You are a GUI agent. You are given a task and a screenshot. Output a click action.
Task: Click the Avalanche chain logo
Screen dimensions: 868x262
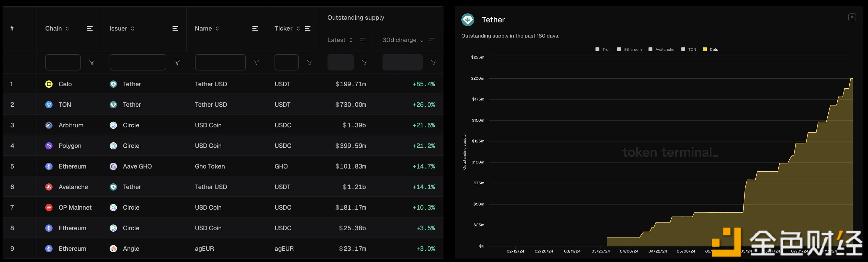[49, 187]
